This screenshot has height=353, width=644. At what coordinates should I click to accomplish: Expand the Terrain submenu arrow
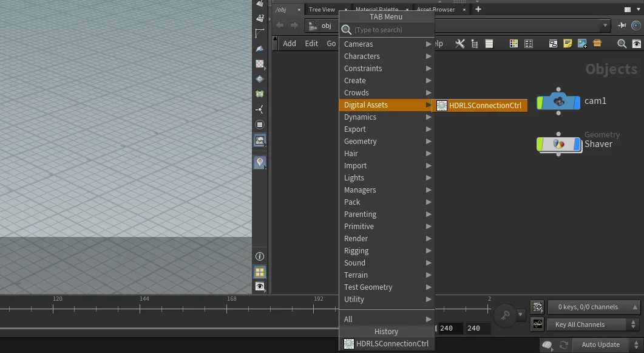[x=429, y=275]
